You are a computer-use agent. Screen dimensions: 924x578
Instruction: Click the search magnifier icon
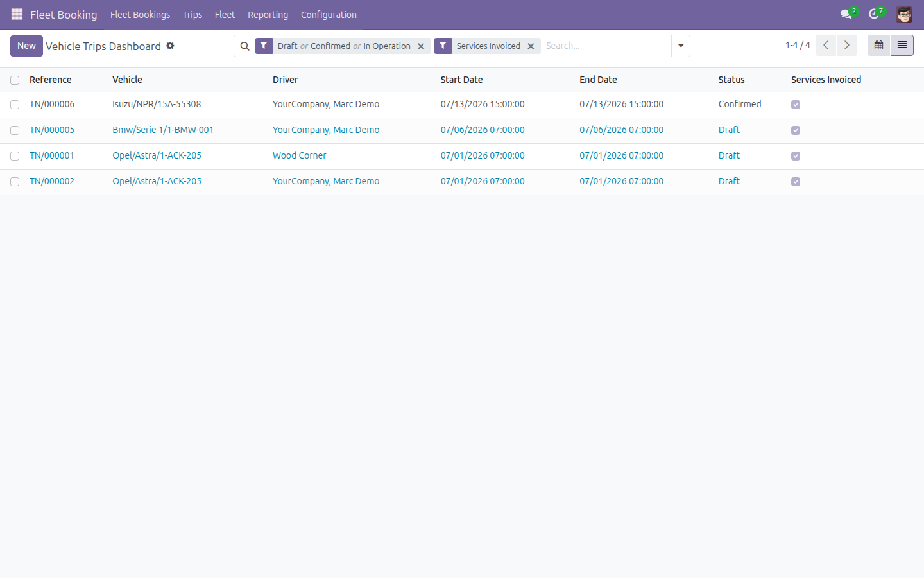tap(244, 46)
